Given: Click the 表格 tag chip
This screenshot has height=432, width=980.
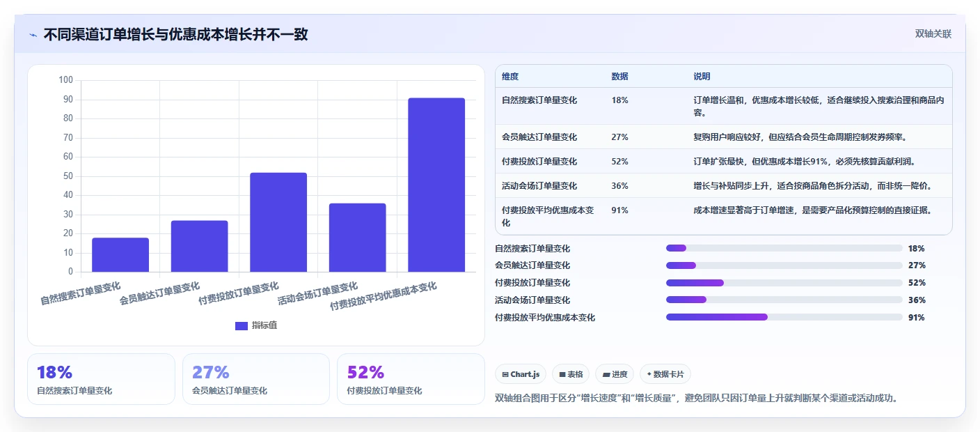Looking at the screenshot, I should point(571,374).
